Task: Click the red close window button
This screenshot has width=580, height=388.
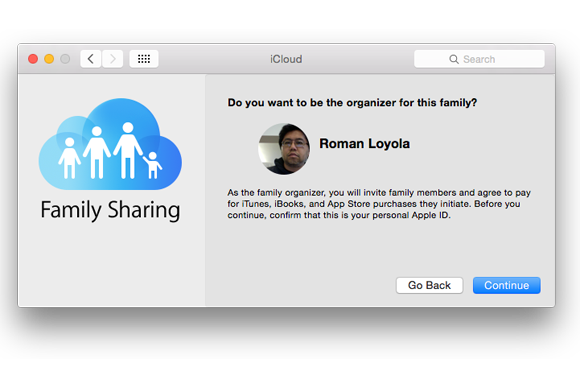Action: pyautogui.click(x=33, y=59)
